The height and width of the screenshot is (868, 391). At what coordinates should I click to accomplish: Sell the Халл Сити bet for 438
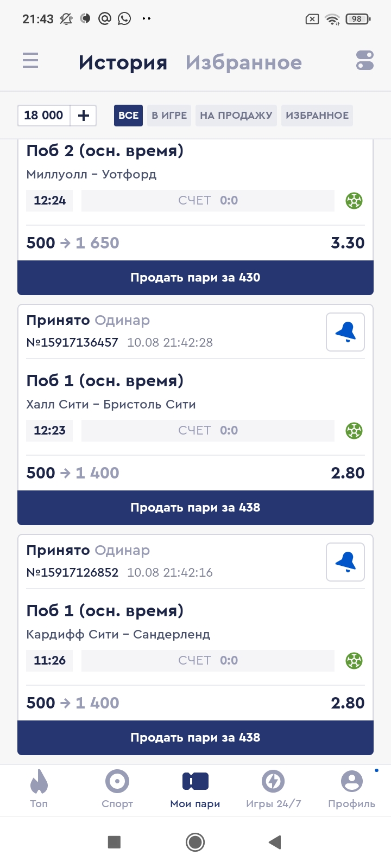point(195,508)
